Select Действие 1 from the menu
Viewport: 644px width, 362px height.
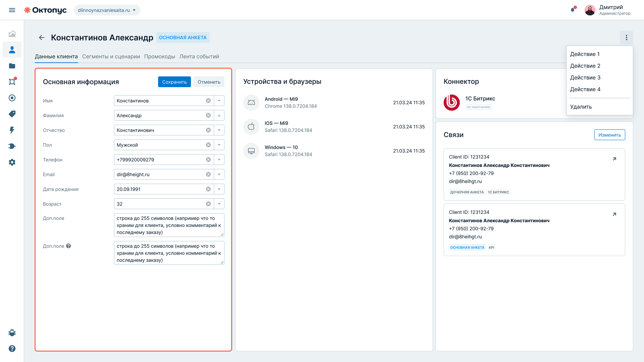coord(599,54)
